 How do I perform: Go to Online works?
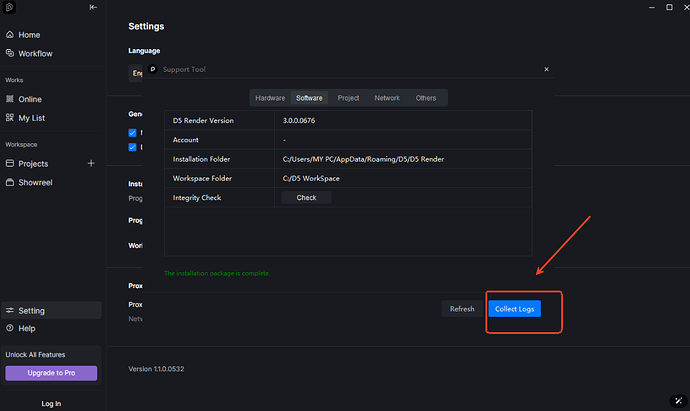coord(30,99)
